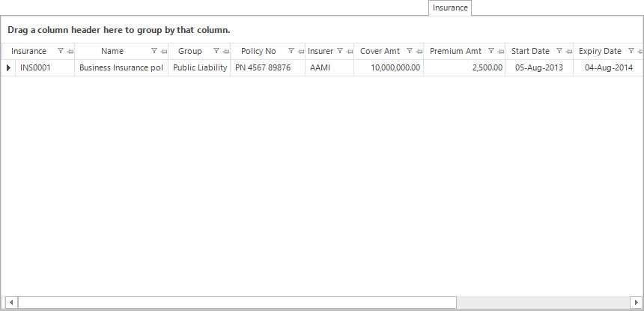
Task: Click the horizontal scrollbar left arrow
Action: [x=11, y=302]
